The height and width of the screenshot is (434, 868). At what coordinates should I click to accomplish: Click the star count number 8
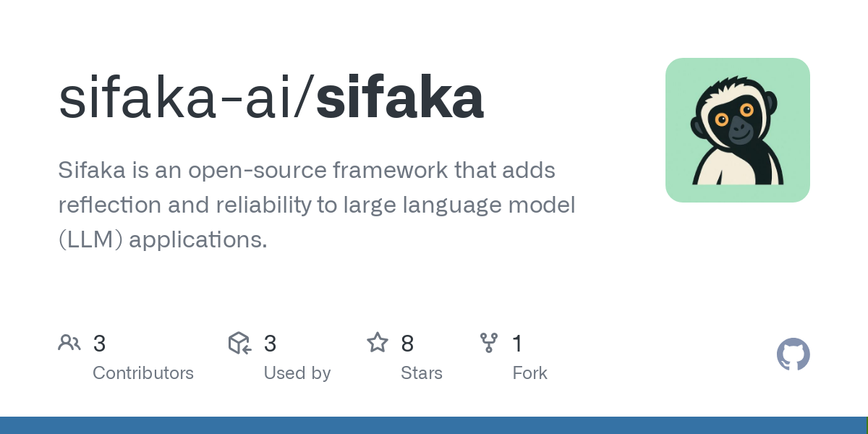click(x=407, y=344)
